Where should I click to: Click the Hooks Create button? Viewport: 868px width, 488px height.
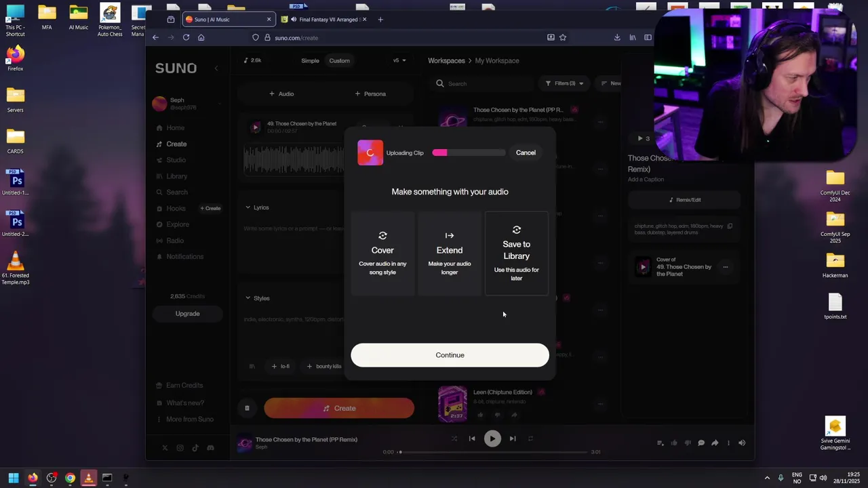pos(210,208)
